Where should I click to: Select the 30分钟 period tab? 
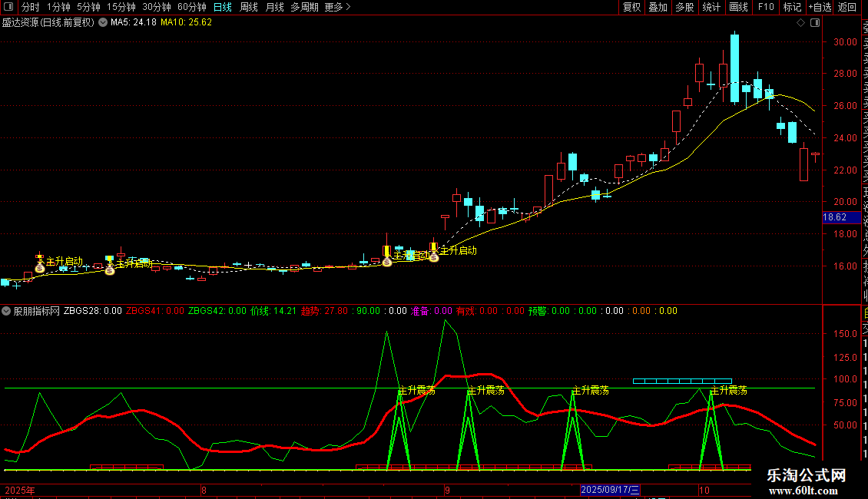coord(157,7)
